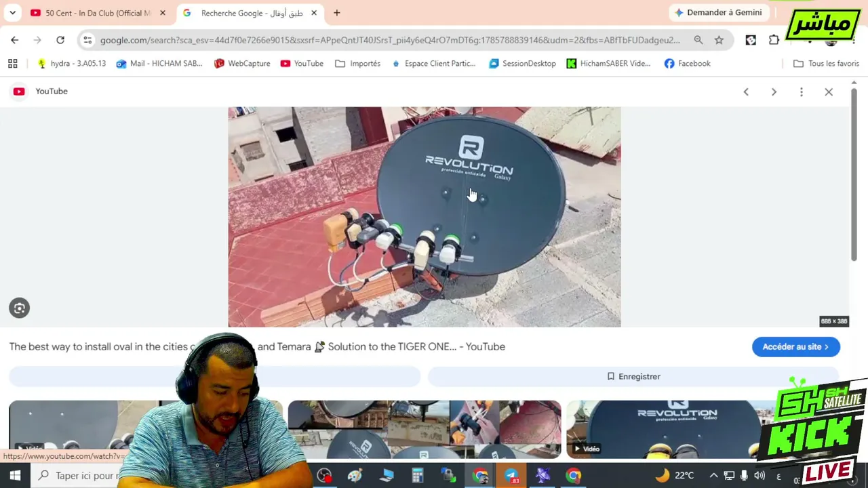Open the network tray icon
The width and height of the screenshot is (868, 488).
point(729,476)
